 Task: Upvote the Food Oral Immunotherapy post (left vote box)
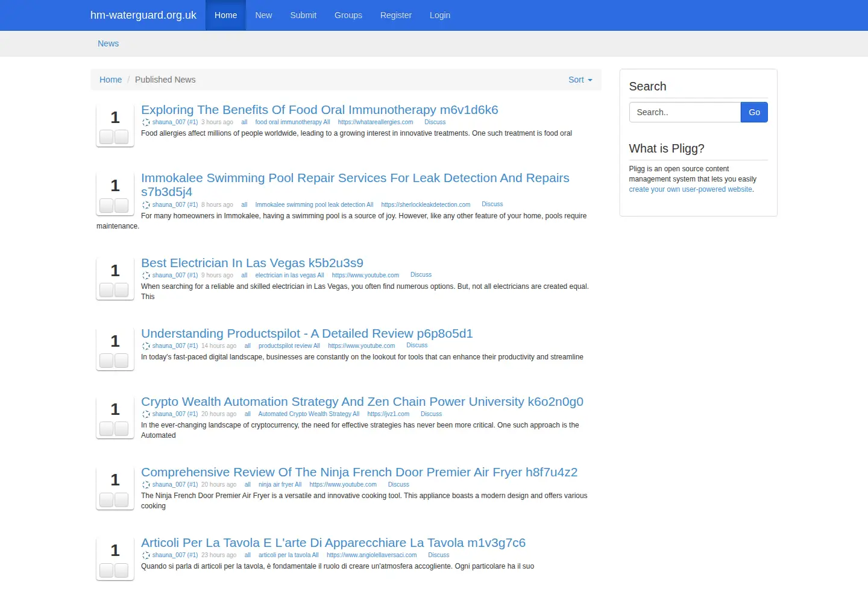107,137
